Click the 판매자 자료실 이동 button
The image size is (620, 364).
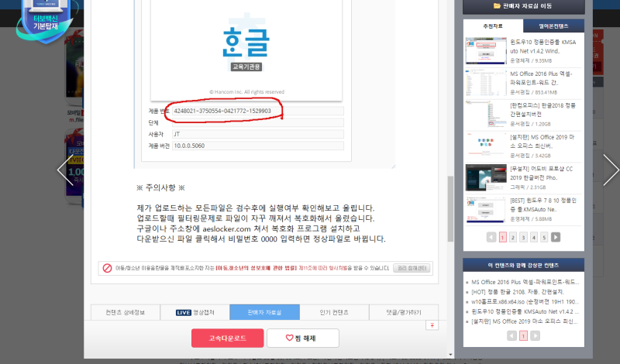coord(524,6)
